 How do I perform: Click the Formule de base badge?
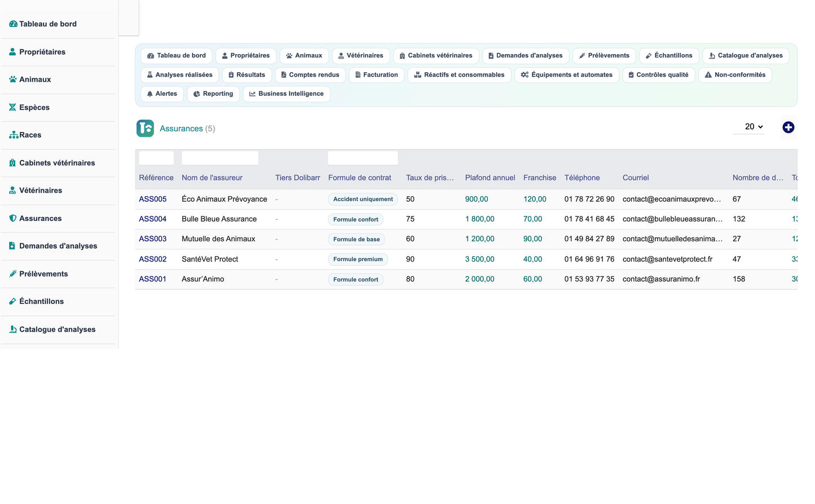[356, 240]
